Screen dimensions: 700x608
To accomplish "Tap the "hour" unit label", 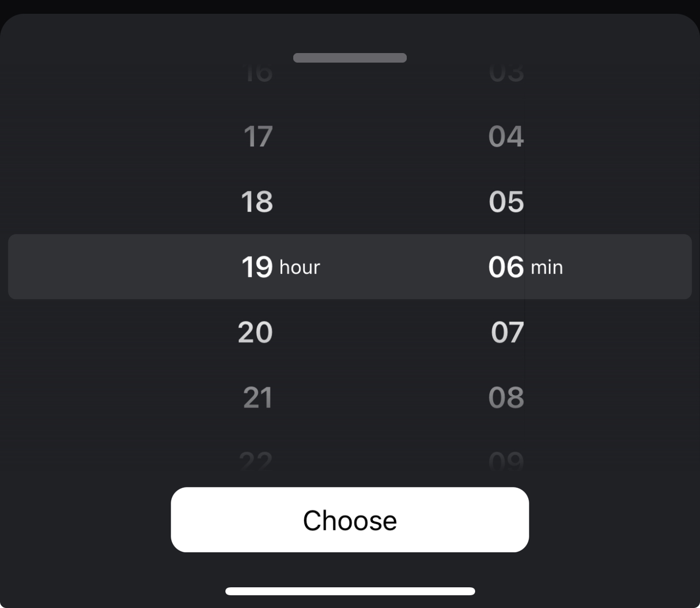I will pyautogui.click(x=300, y=267).
